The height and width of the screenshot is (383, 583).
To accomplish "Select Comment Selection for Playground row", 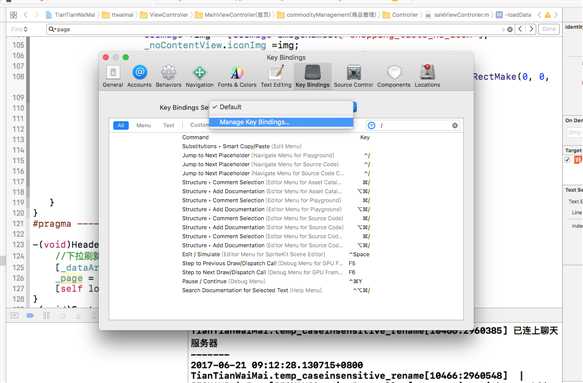I will point(277,200).
